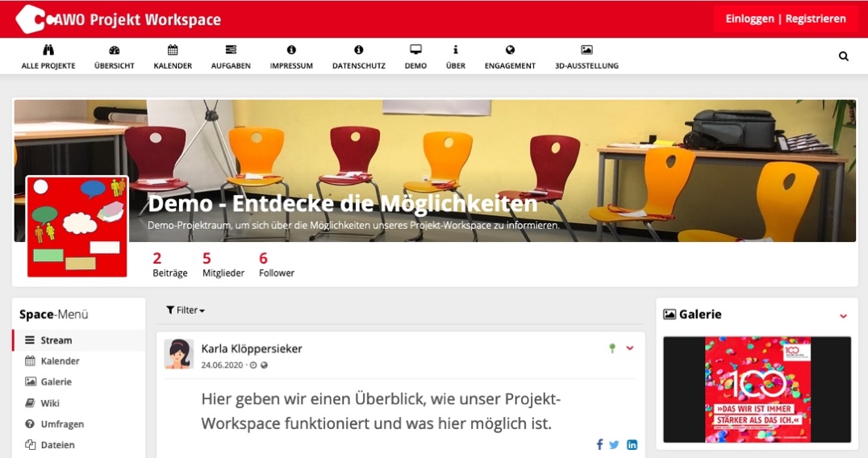This screenshot has height=458, width=868.
Task: Open Datenschutz info icon
Action: point(359,50)
